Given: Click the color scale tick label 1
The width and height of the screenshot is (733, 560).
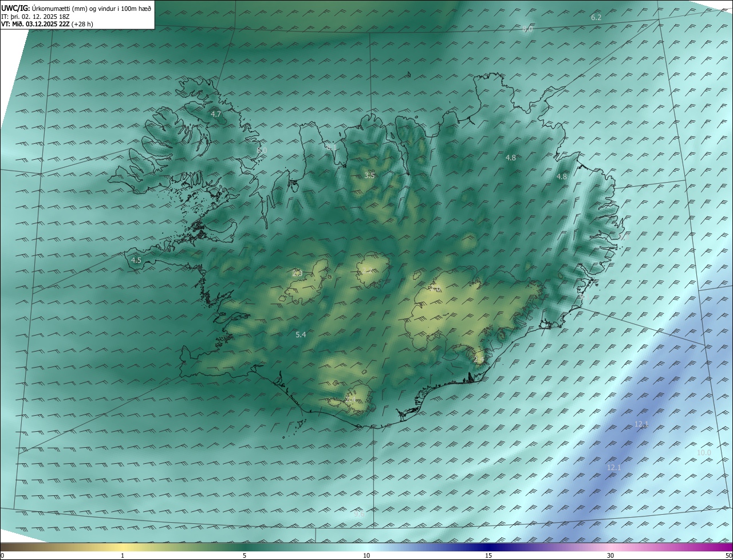Looking at the screenshot, I should pyautogui.click(x=123, y=556).
